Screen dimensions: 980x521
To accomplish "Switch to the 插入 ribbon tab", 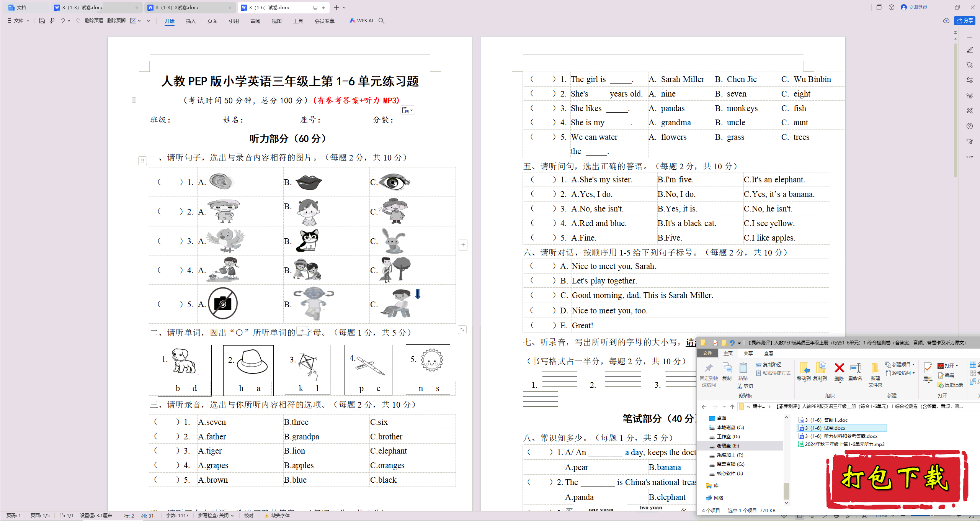I will pos(191,21).
